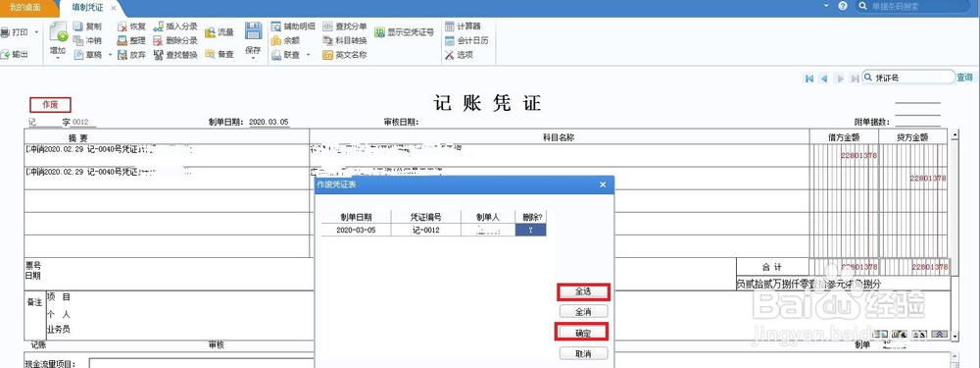Click the 辅助明细 auxiliary detail icon
The image size is (980, 368).
tap(275, 26)
